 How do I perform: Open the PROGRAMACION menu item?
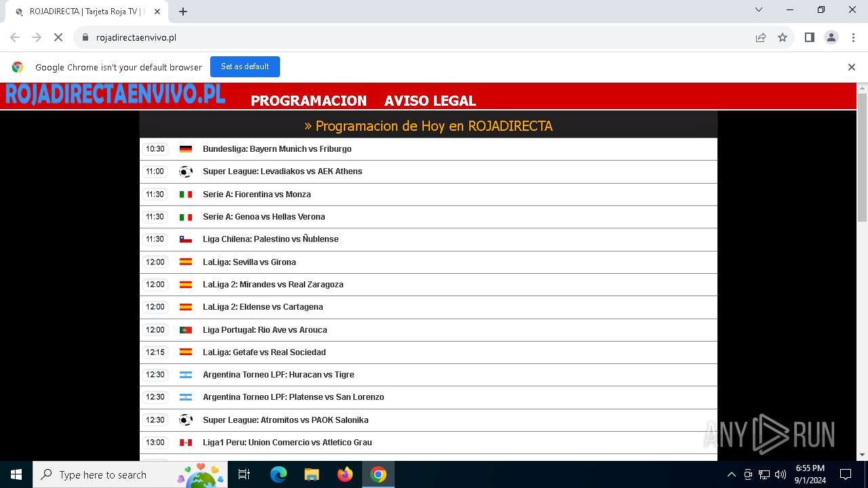[309, 100]
